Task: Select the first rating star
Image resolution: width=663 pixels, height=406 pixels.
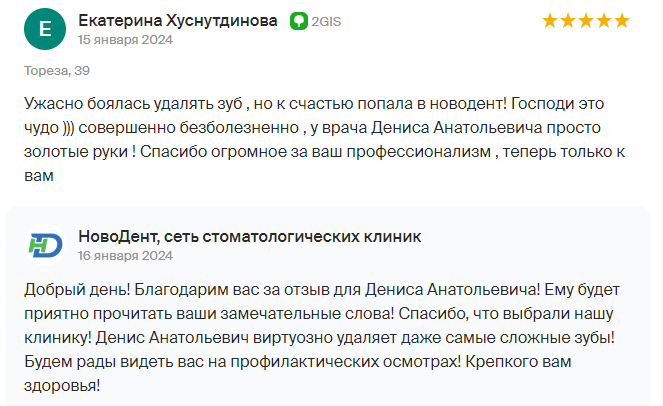Action: pos(550,20)
